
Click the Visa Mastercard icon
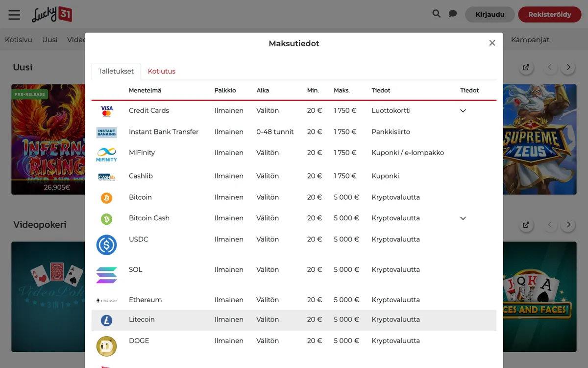pyautogui.click(x=106, y=111)
